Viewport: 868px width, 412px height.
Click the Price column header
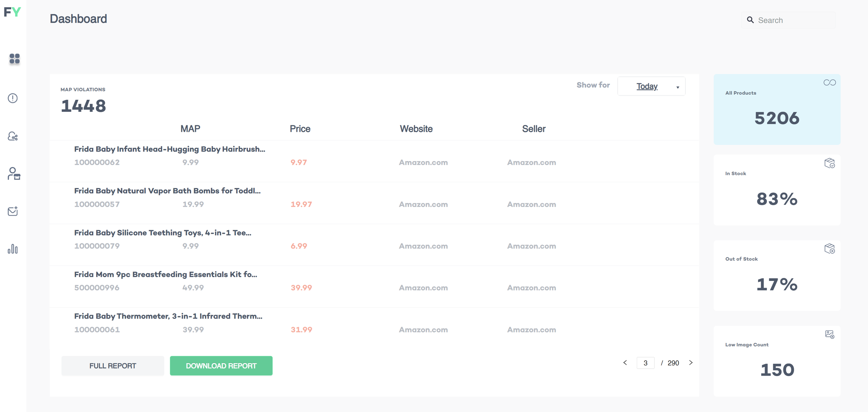point(300,129)
